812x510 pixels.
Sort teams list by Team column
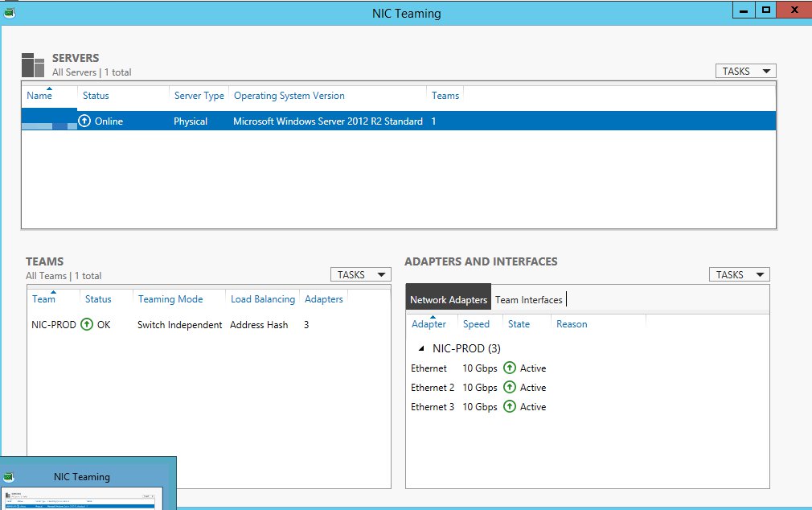43,299
